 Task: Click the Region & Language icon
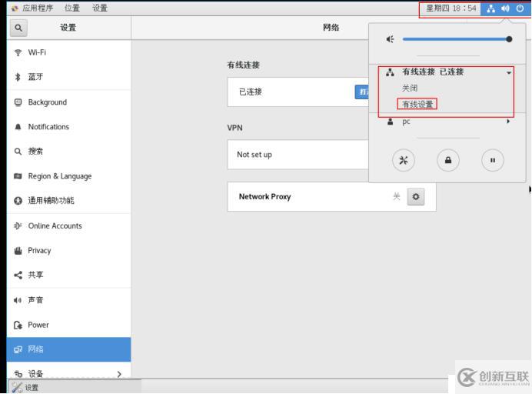[18, 176]
